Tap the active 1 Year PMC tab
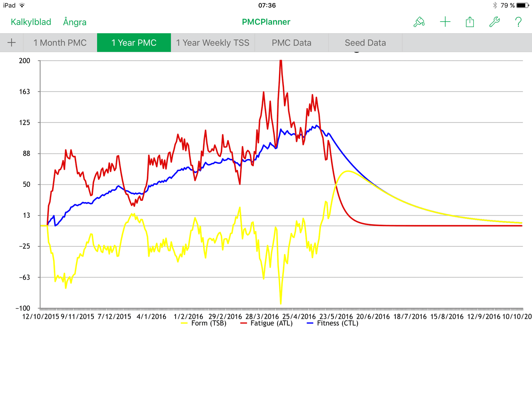Viewport: 532px width, 399px height. pos(134,43)
